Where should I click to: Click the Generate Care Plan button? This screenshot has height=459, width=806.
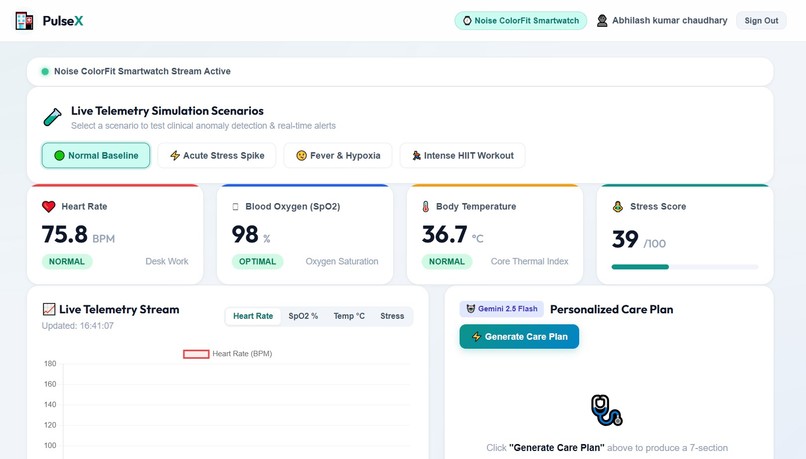(519, 337)
